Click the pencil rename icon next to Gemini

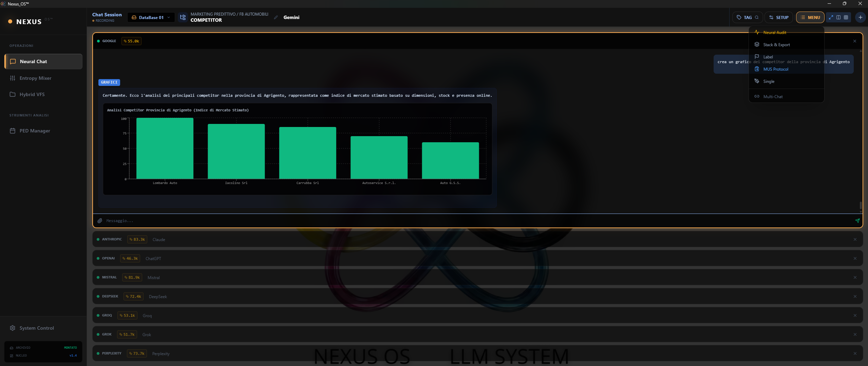(x=276, y=17)
